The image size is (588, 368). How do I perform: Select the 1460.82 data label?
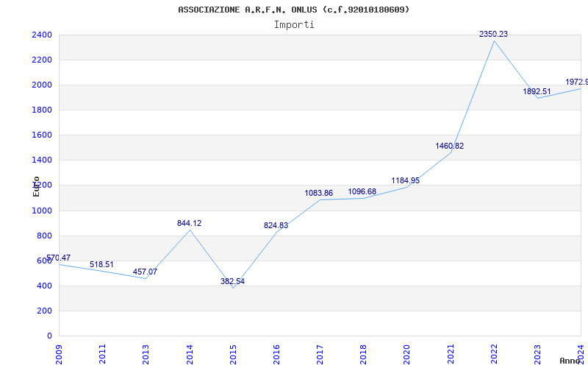(450, 146)
